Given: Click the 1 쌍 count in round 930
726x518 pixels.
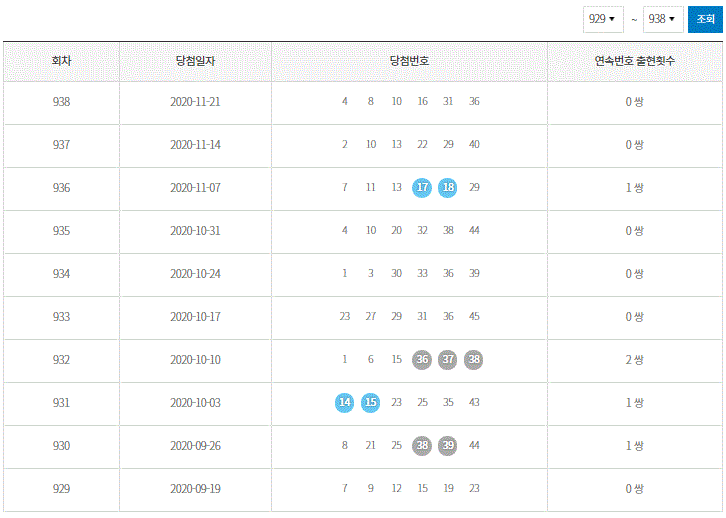Looking at the screenshot, I should click(x=635, y=446).
